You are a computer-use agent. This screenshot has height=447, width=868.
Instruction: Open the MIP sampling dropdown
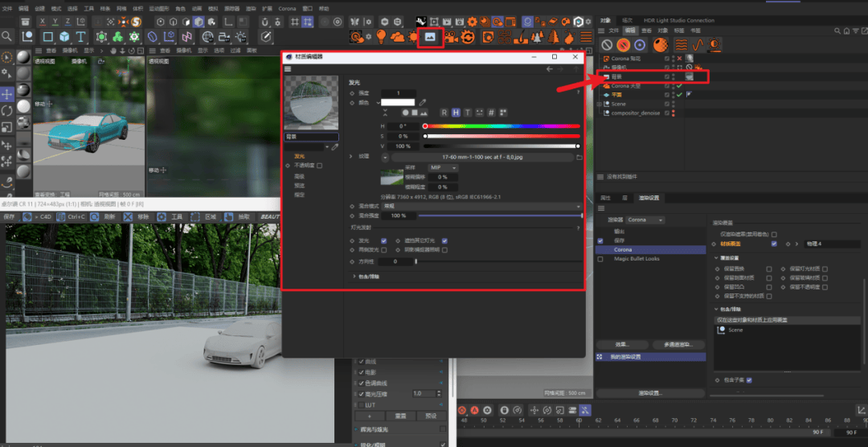[442, 167]
